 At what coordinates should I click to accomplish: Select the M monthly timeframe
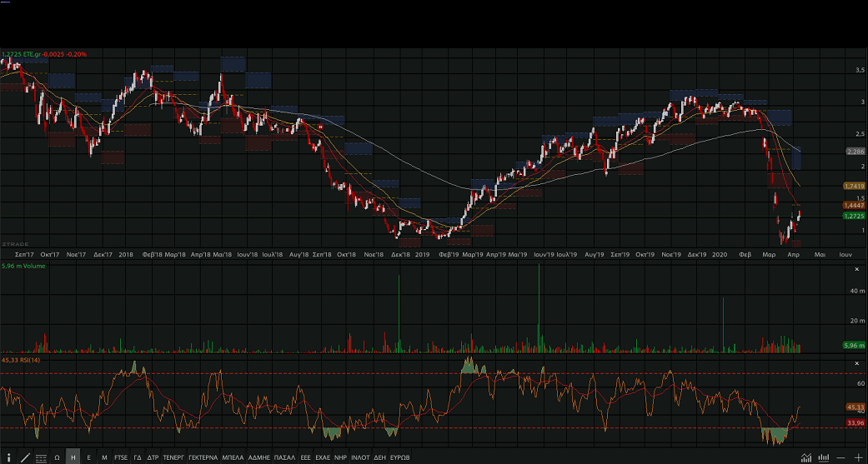click(x=104, y=457)
